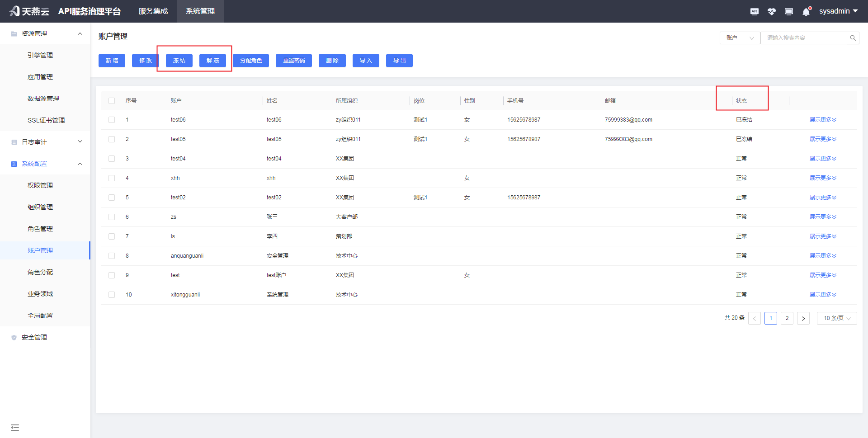Collapse sidebar using bottom-left menu icon
The height and width of the screenshot is (438, 868).
tap(15, 427)
